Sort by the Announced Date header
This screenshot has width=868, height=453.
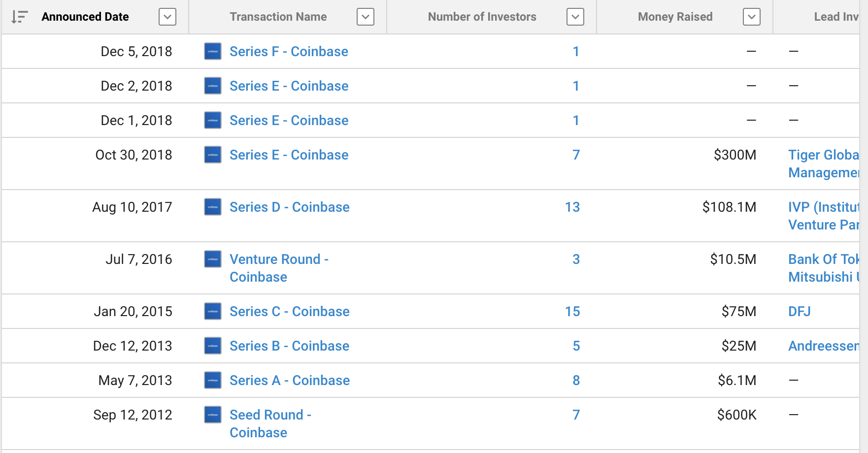point(85,17)
